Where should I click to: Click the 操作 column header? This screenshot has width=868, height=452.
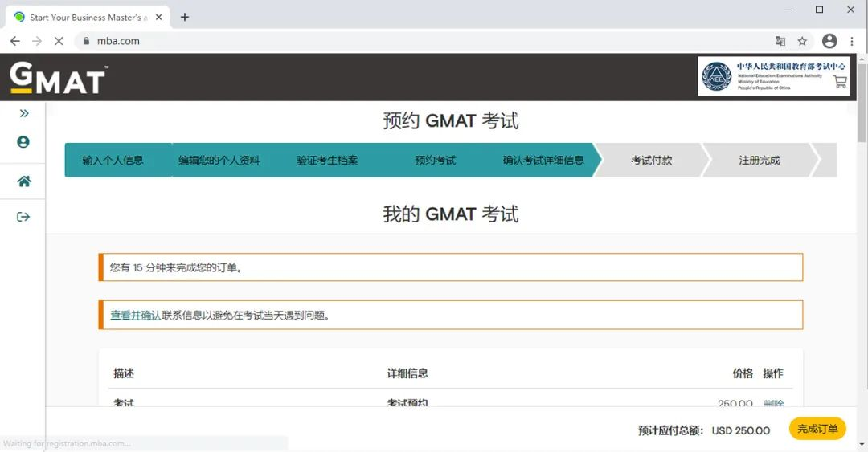click(x=773, y=373)
